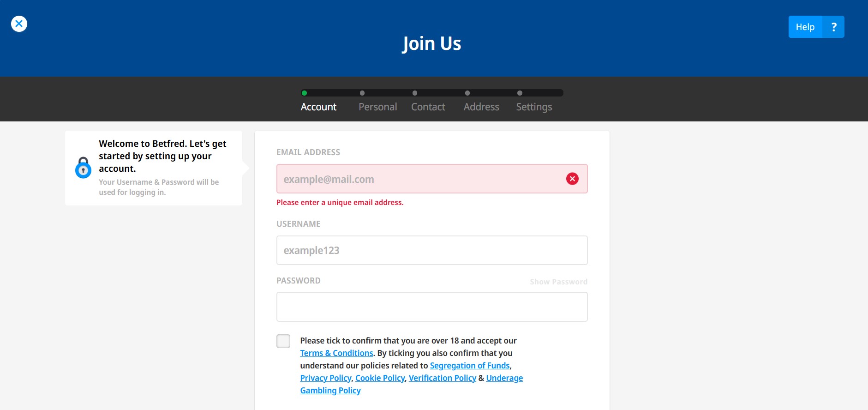The image size is (868, 410).
Task: Go to the Address step
Action: (481, 107)
